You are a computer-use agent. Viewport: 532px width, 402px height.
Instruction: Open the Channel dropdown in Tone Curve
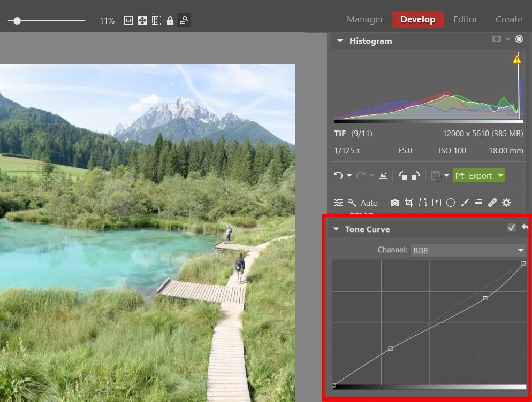point(468,250)
